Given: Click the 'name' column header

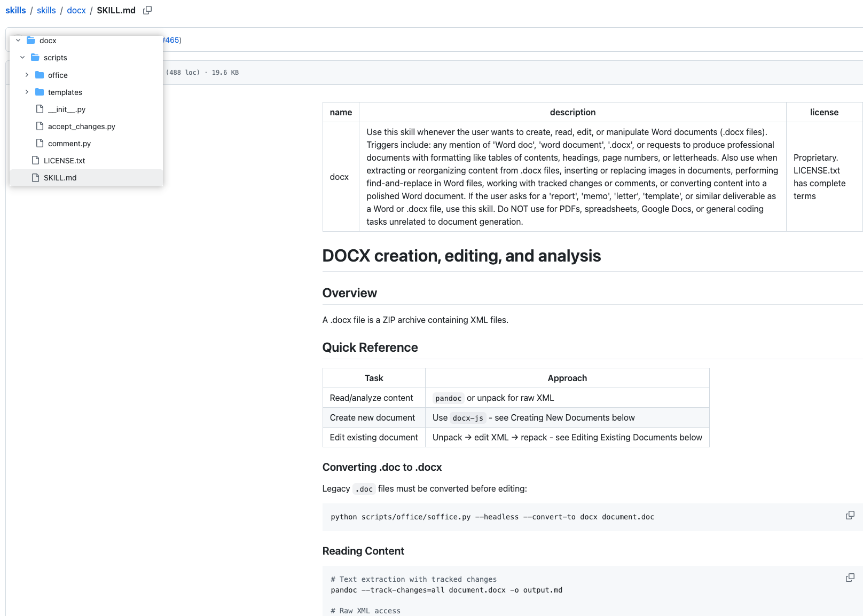Looking at the screenshot, I should [341, 112].
